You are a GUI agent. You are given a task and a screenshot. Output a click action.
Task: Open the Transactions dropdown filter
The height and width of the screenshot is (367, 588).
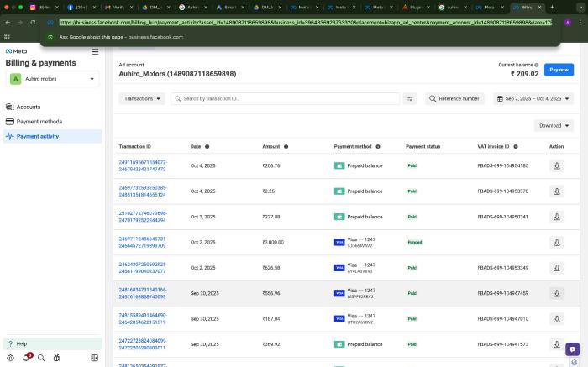[x=142, y=98]
